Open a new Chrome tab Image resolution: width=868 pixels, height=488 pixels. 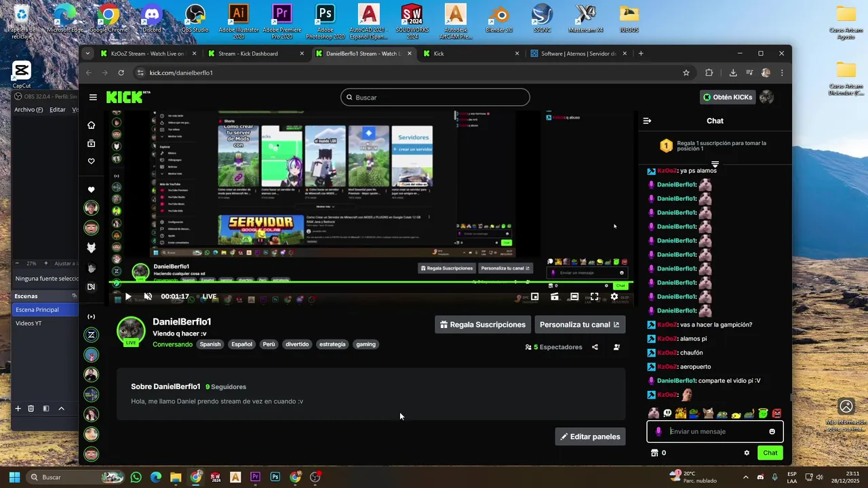tap(641, 54)
